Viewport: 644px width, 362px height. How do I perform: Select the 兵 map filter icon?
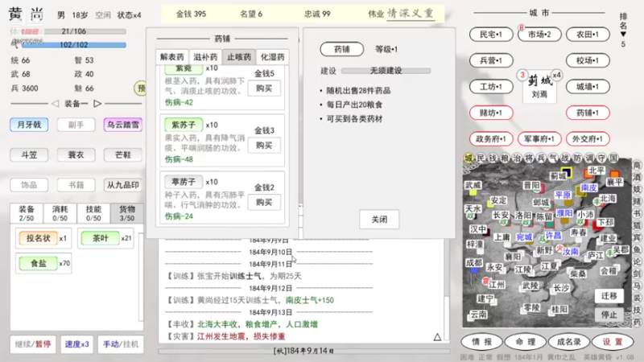541,158
